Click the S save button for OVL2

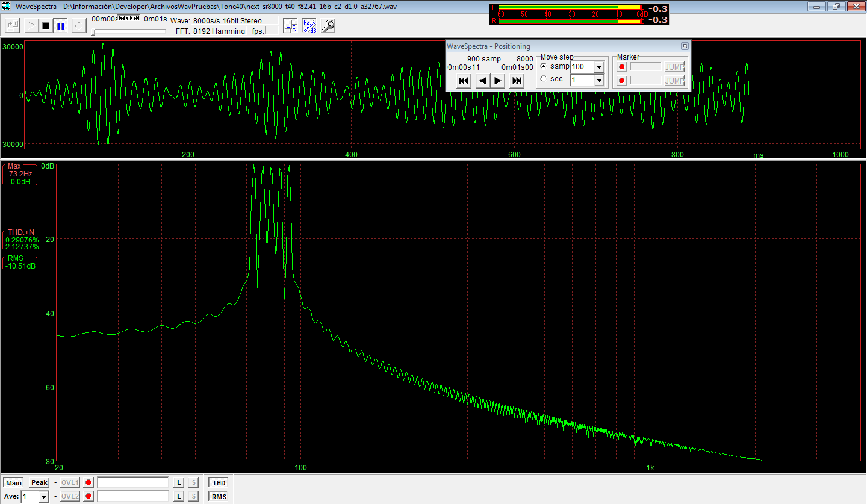coord(193,496)
